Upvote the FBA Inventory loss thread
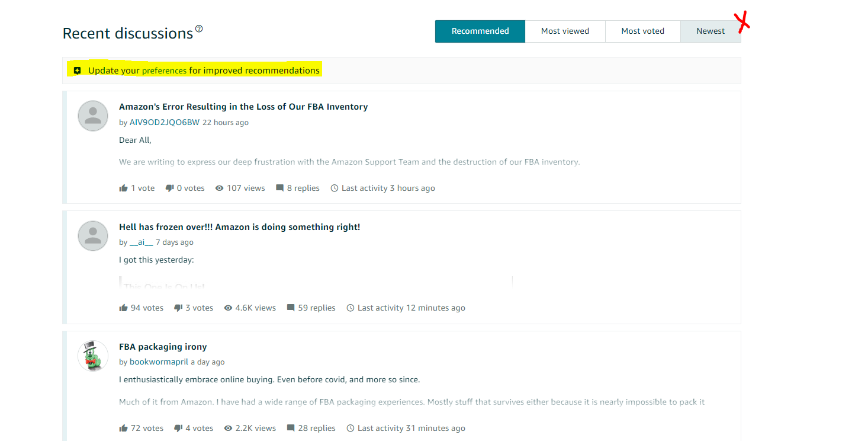Screen dimensions: 868x441 123,188
